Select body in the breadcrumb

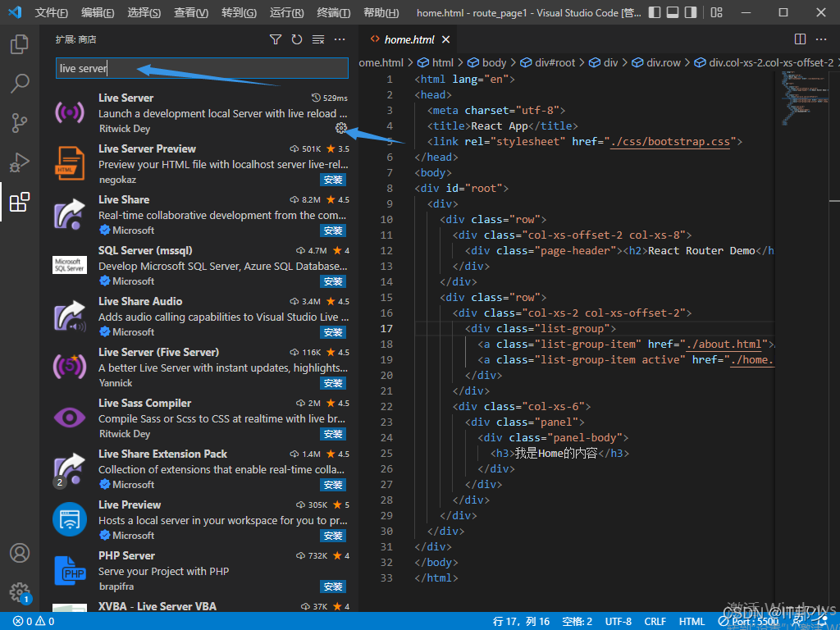point(487,62)
